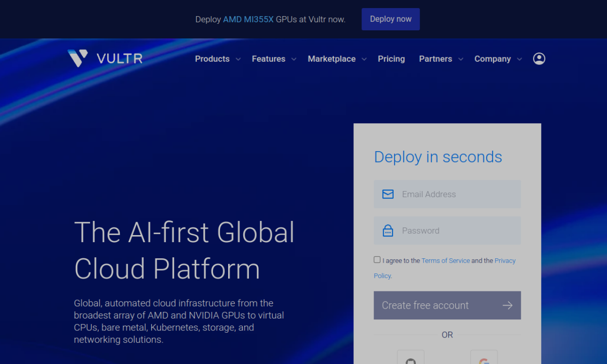This screenshot has width=607, height=364.
Task: Sign up using the GitHub icon
Action: coord(410,359)
